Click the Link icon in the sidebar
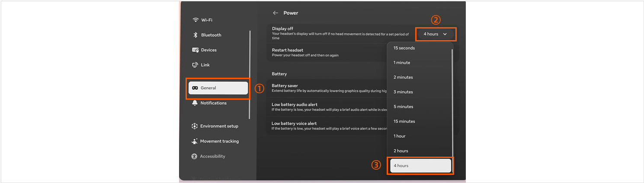Viewport: 644px width, 183px height. [195, 65]
